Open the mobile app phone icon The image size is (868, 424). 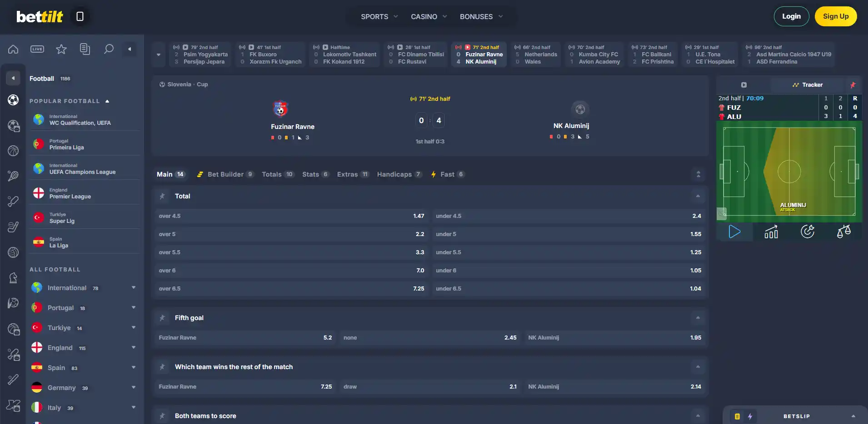(x=80, y=16)
